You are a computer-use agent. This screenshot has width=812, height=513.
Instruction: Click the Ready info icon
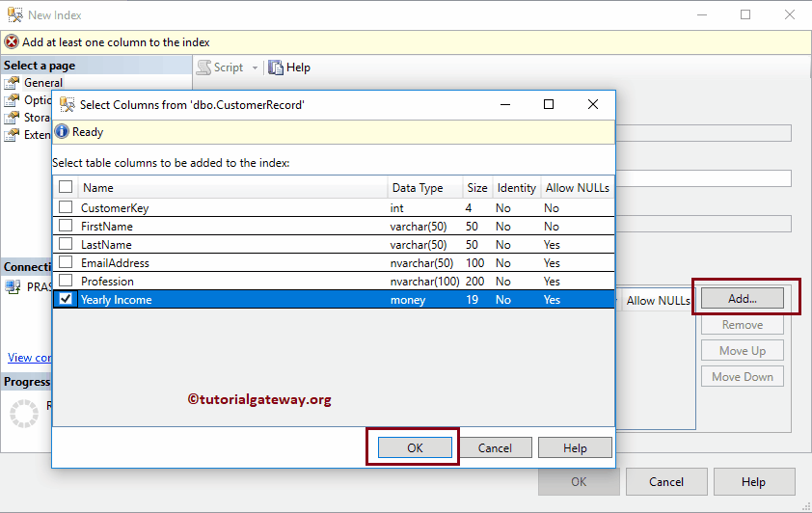[x=62, y=131]
